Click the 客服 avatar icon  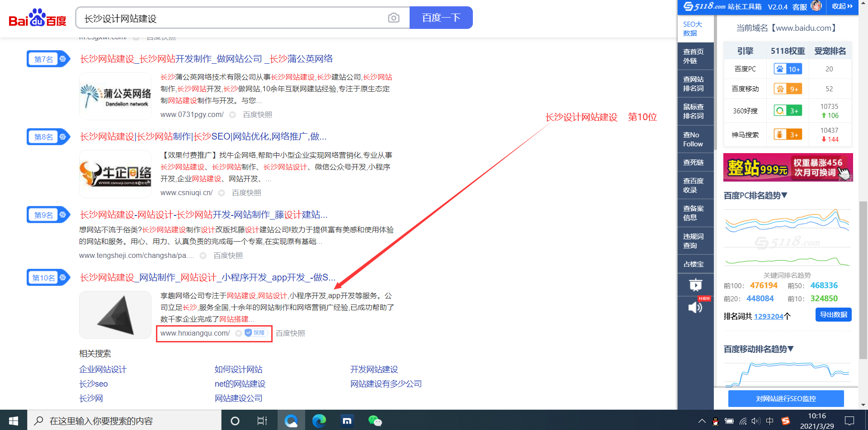[x=816, y=6]
